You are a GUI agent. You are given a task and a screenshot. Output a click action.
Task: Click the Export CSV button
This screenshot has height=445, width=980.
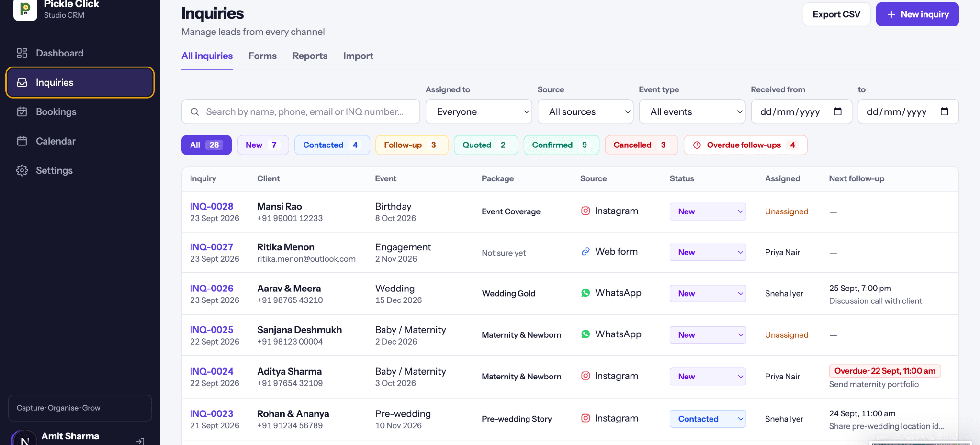click(x=836, y=14)
